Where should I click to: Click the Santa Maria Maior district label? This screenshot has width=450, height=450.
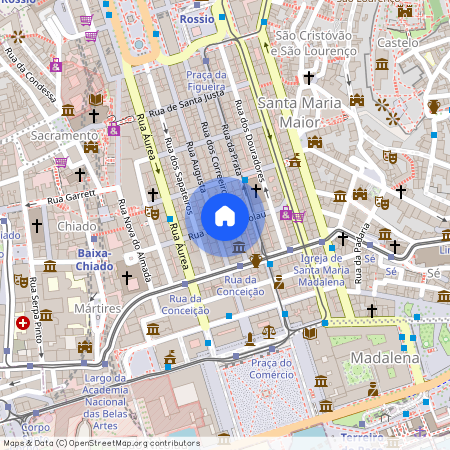[x=300, y=113]
